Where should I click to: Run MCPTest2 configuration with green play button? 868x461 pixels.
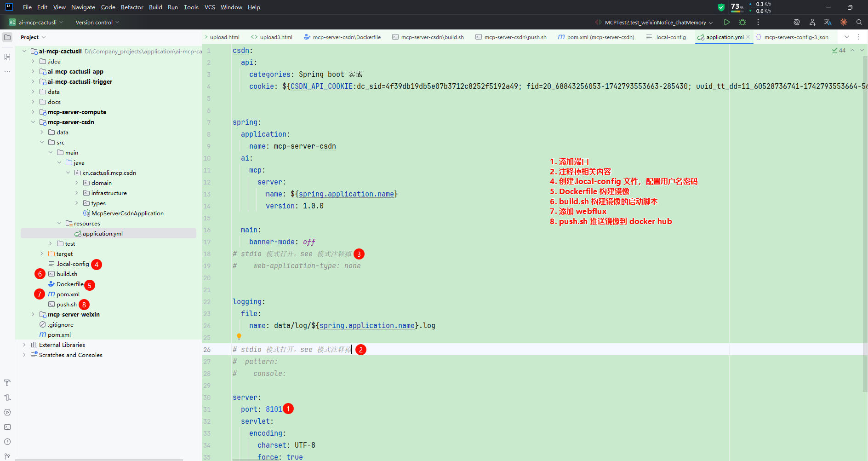[x=727, y=22]
